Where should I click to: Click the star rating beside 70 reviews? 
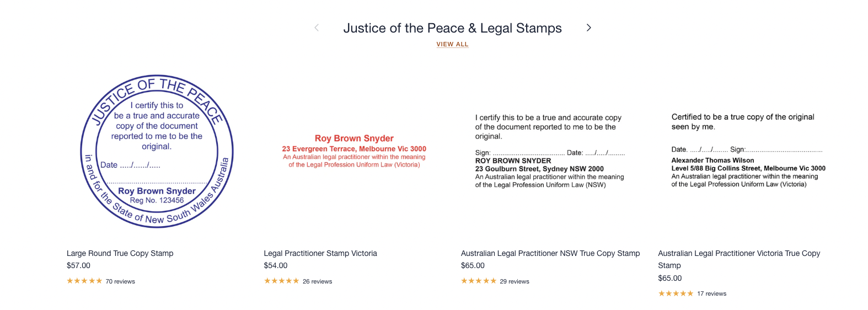(x=84, y=281)
